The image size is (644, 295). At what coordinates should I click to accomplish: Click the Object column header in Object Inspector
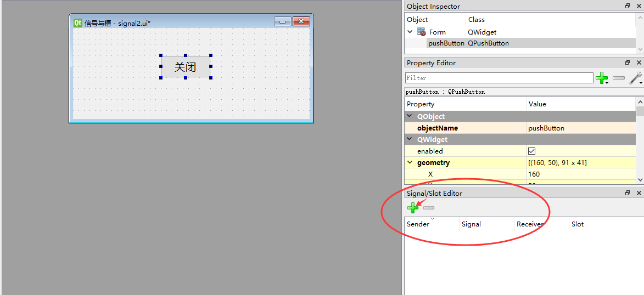point(435,19)
